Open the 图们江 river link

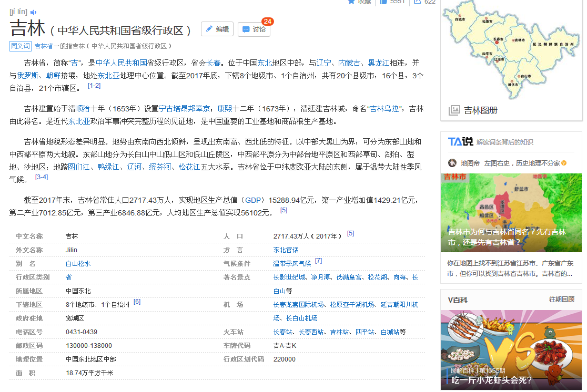tap(78, 167)
